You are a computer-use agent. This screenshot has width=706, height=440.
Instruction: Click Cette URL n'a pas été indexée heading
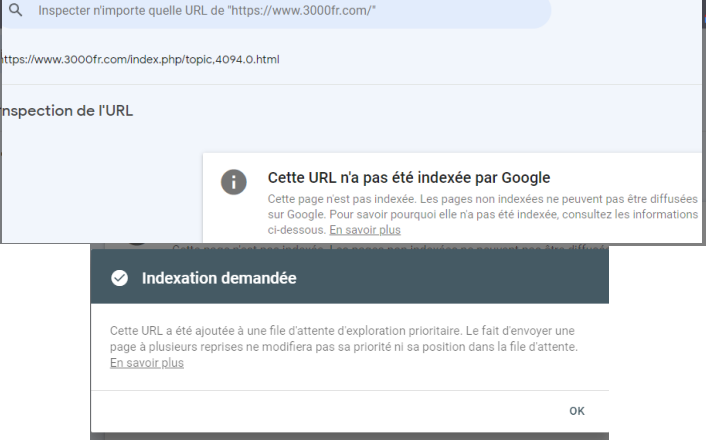(409, 177)
